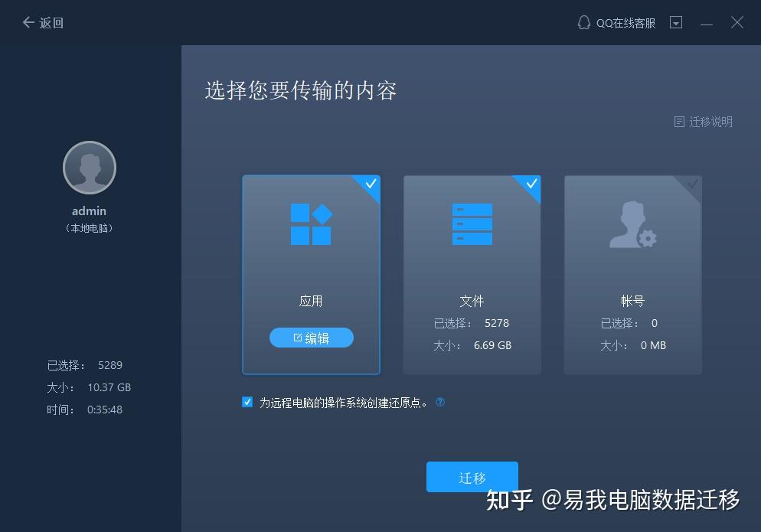Click the admin username label
Screen dimensions: 761x532
(x=90, y=211)
